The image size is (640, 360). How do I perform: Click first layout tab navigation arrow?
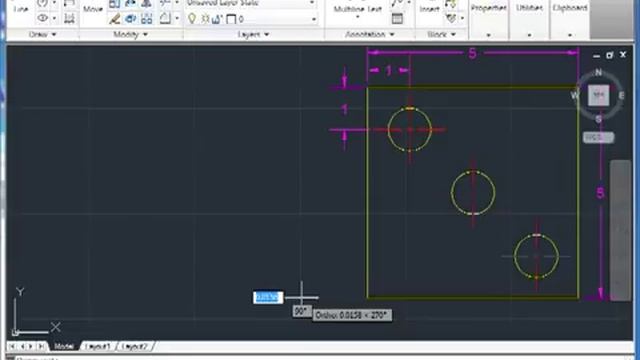(12, 346)
